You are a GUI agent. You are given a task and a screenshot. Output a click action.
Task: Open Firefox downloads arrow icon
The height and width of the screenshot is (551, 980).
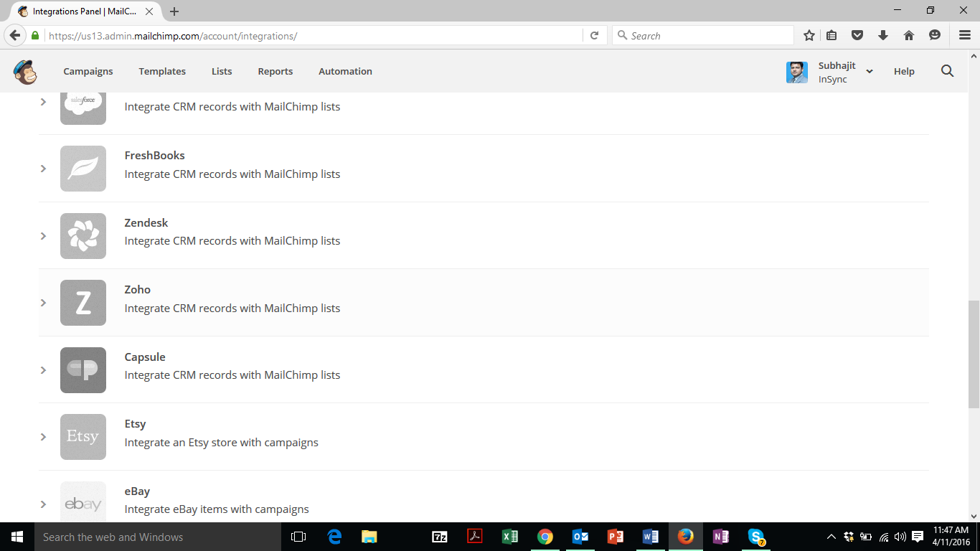[x=883, y=35]
